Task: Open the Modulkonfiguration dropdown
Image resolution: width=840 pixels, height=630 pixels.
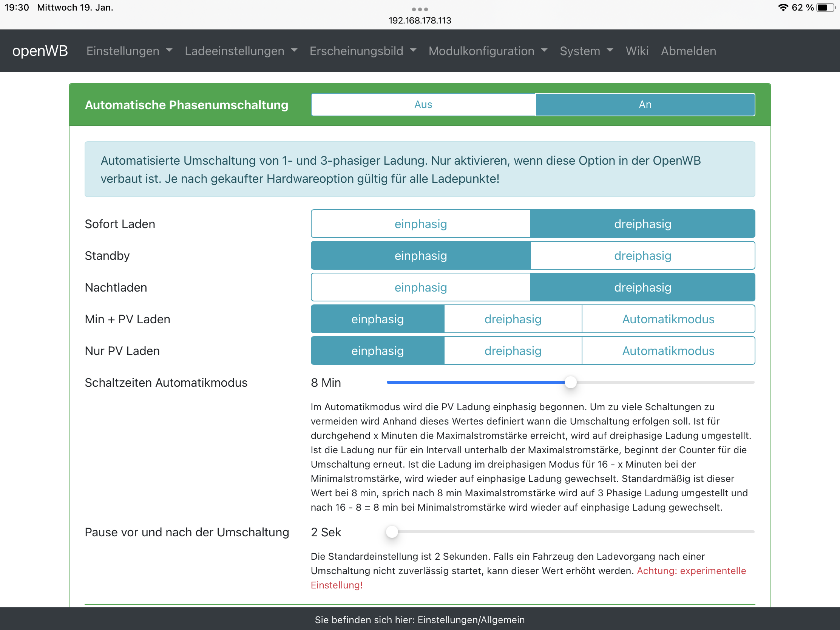Action: 488,51
